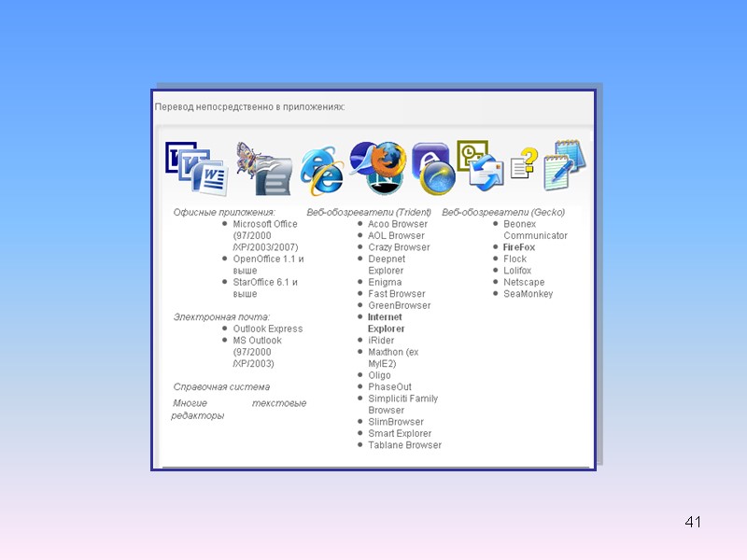Click 'Перевод непосредственно в приложениях:' title
The width and height of the screenshot is (747, 560).
coord(249,106)
